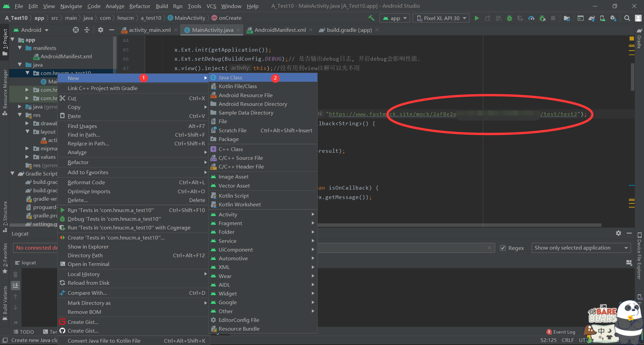The width and height of the screenshot is (644, 345).
Task: Toggle the Regex checkbox in Logcat
Action: (x=503, y=248)
